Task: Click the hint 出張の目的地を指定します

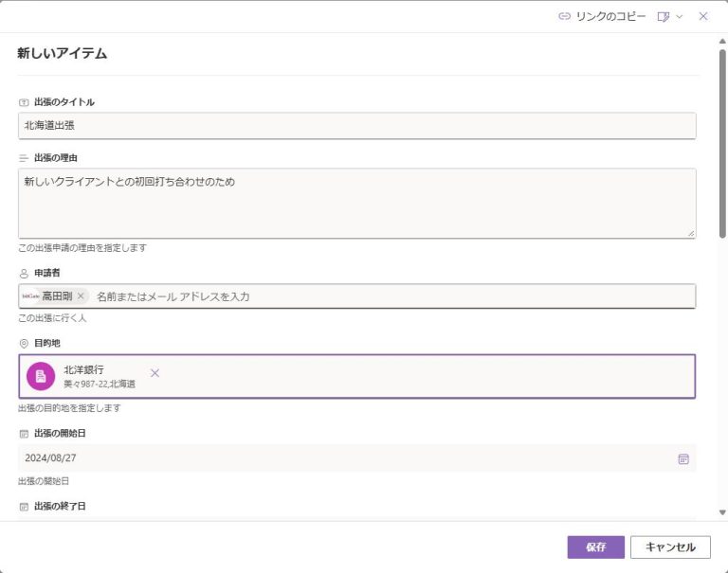Action: (69, 408)
